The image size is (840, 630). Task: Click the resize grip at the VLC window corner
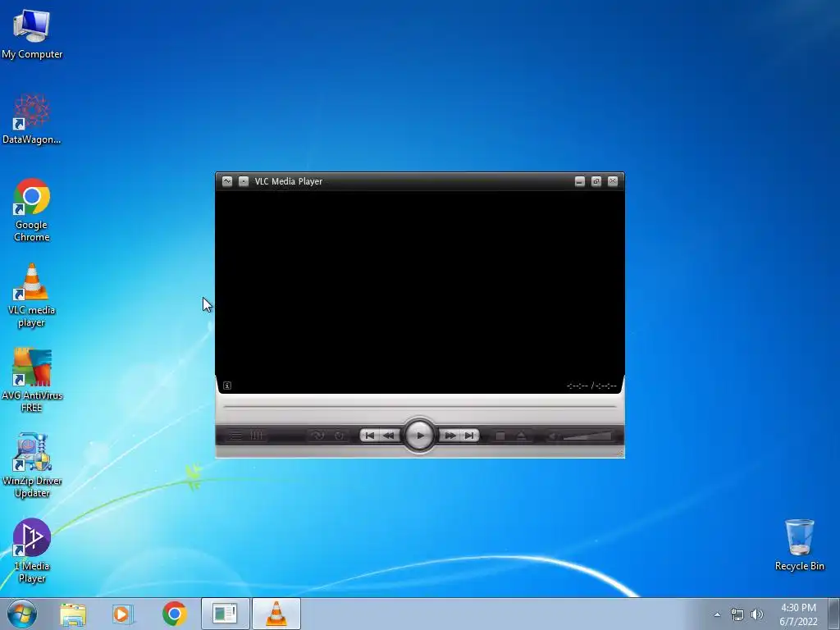[620, 454]
